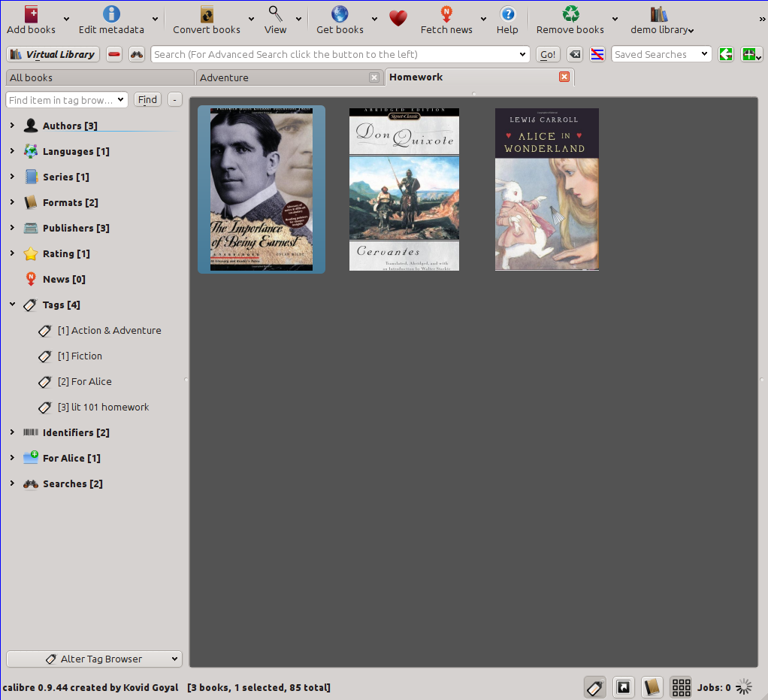The image size is (768, 700).
Task: Click the Convert books icon
Action: pos(207,14)
